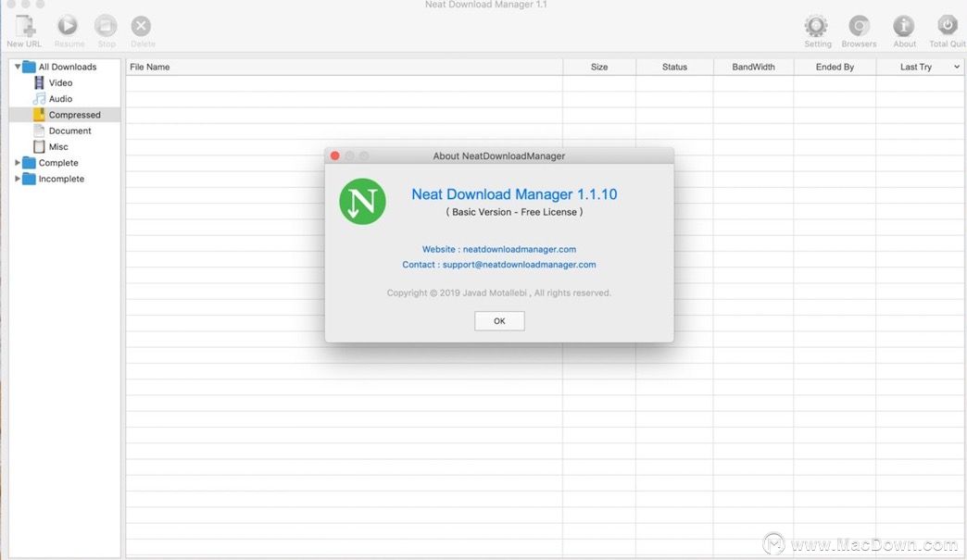Click the support@neatdownloadmanager.com contact link

pos(520,265)
